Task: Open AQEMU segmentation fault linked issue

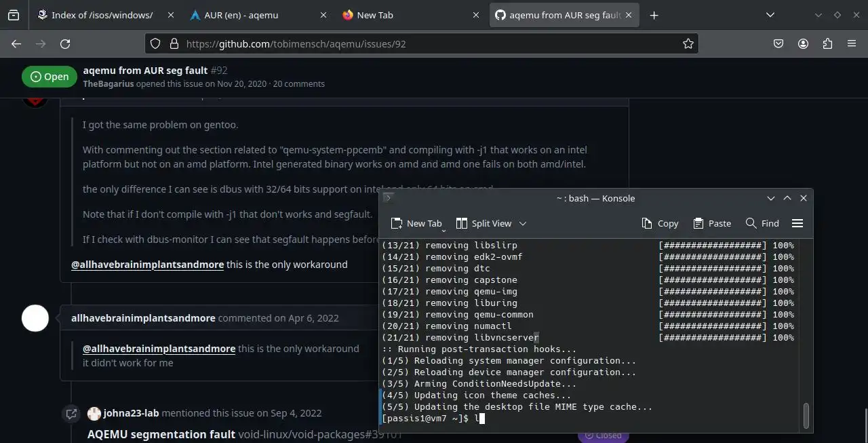Action: tap(161, 434)
